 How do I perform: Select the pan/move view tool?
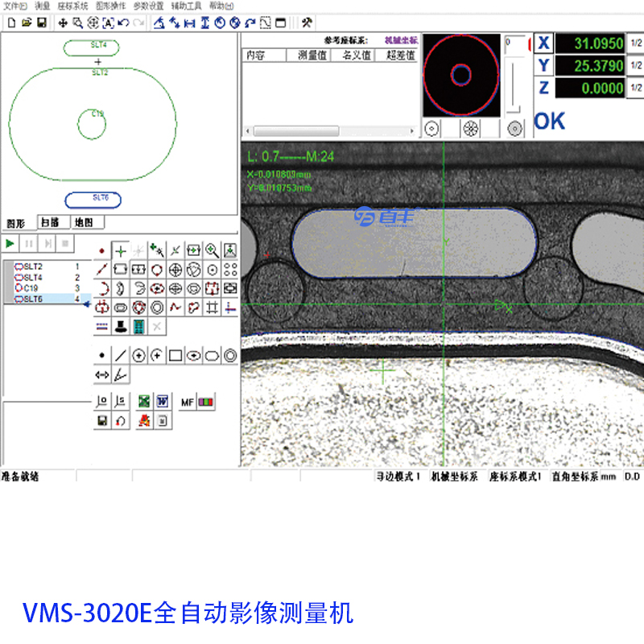pos(63,23)
